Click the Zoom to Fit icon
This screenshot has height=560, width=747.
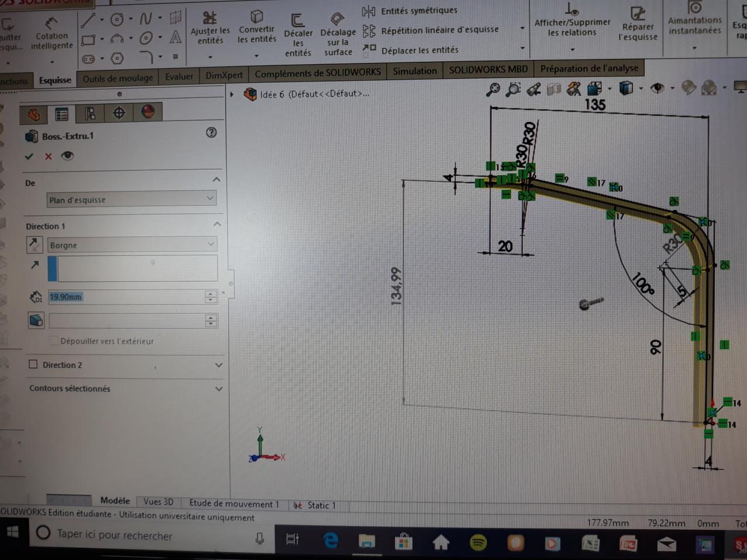click(x=493, y=89)
